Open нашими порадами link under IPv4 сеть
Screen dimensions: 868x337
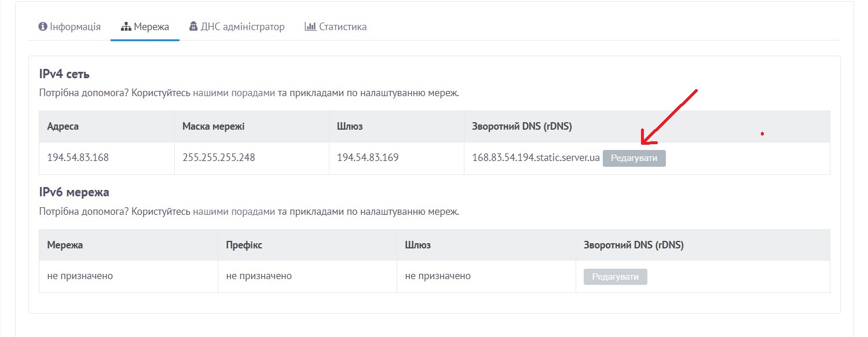(234, 93)
